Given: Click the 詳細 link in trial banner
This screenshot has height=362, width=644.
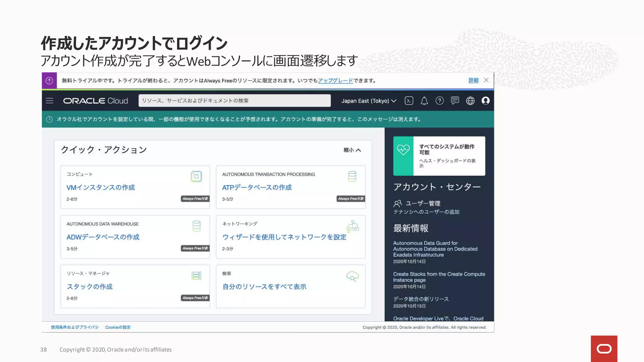Looking at the screenshot, I should point(473,80).
